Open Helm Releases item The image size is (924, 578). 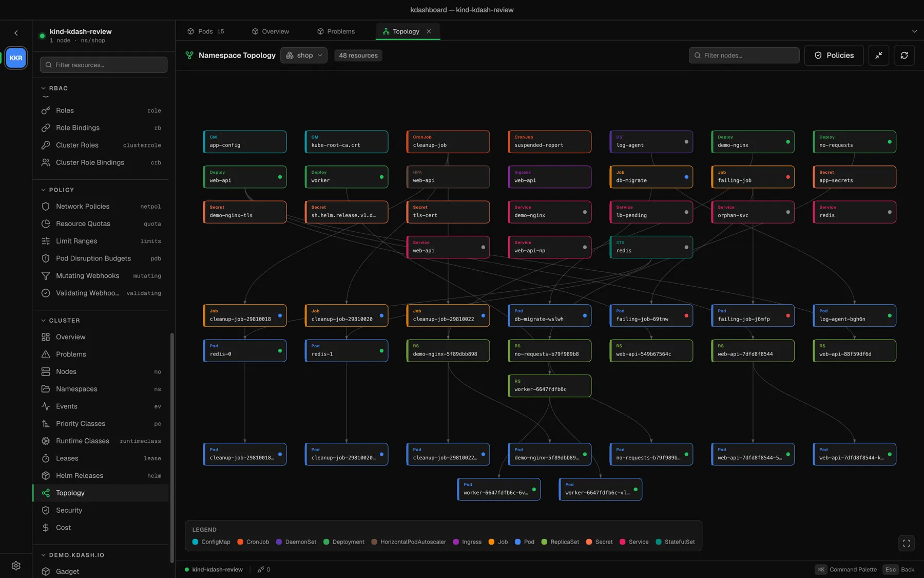click(x=101, y=476)
